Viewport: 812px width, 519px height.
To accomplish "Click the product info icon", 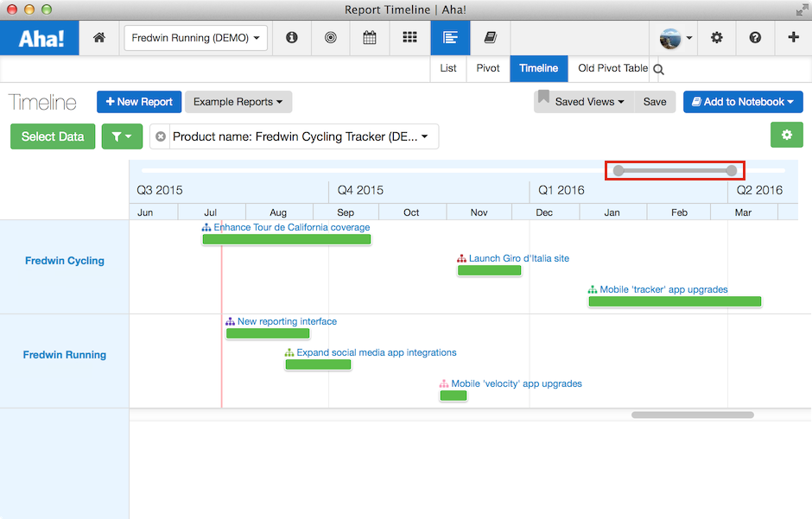I will pos(291,38).
